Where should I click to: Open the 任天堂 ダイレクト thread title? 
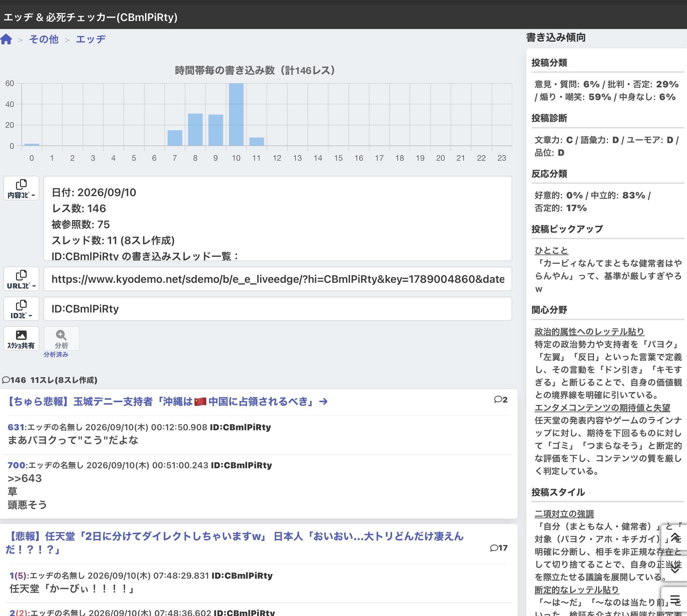click(x=234, y=543)
